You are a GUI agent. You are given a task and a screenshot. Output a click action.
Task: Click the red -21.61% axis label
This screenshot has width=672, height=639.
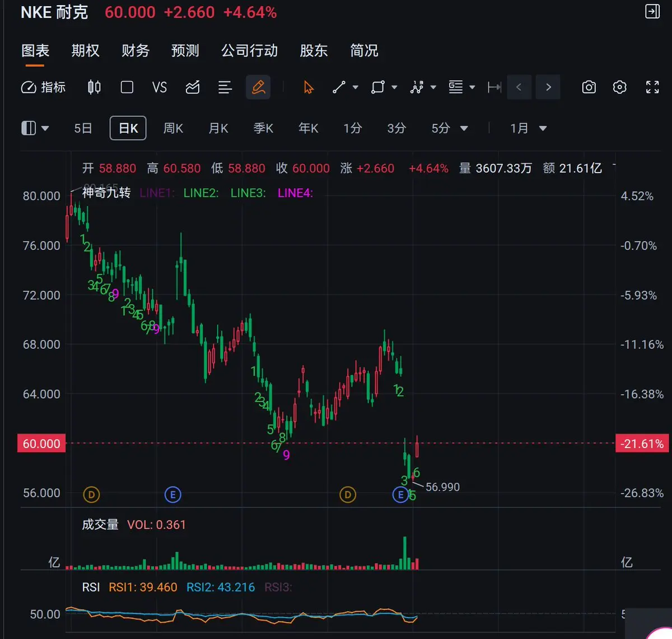point(642,444)
